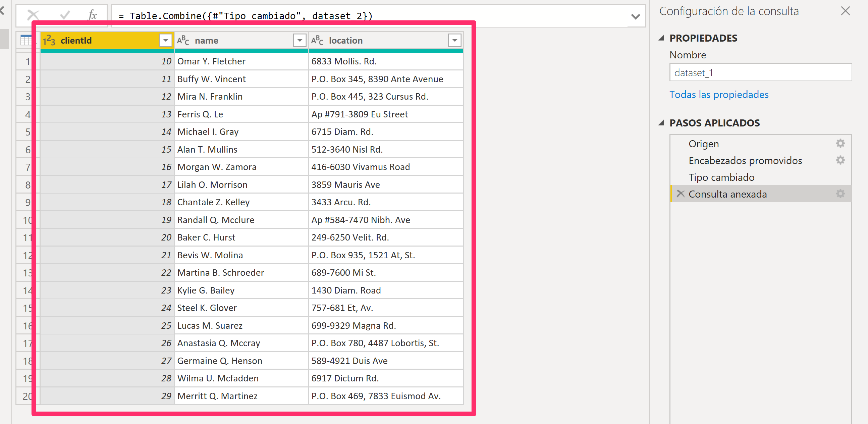Cancel the formula edit with the X icon
Viewport: 868px width, 424px height.
click(x=33, y=15)
